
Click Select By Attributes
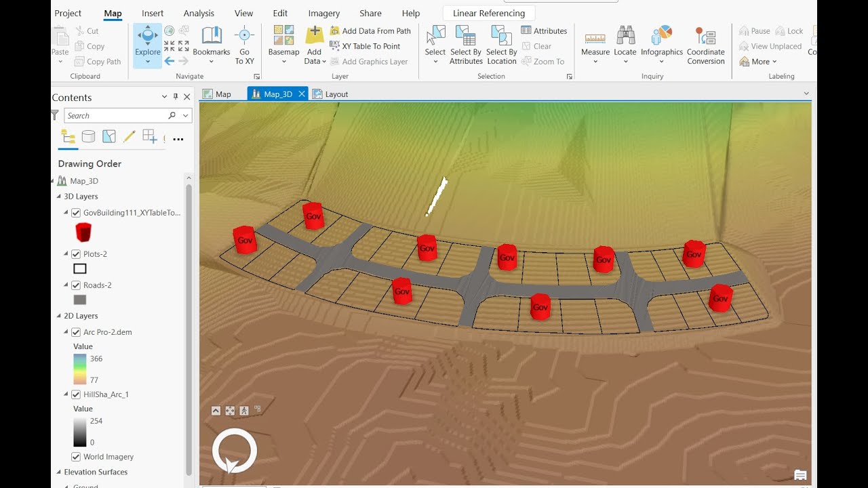coord(466,45)
